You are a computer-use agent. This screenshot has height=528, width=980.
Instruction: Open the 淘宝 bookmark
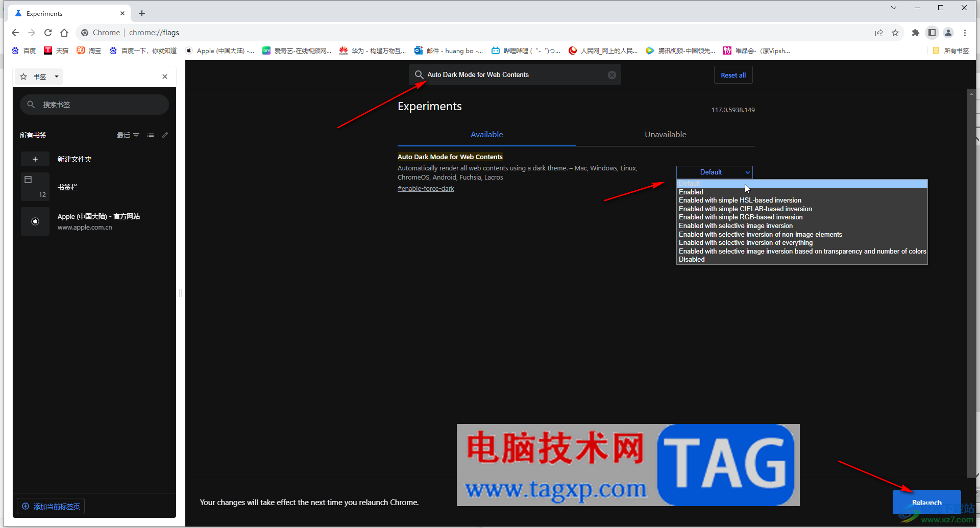tap(89, 51)
